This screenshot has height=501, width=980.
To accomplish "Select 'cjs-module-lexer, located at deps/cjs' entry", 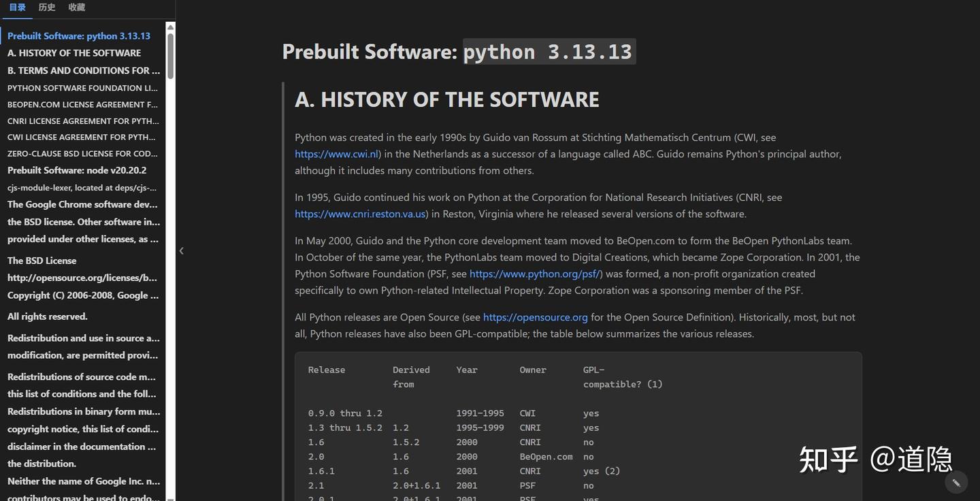I will pos(82,188).
